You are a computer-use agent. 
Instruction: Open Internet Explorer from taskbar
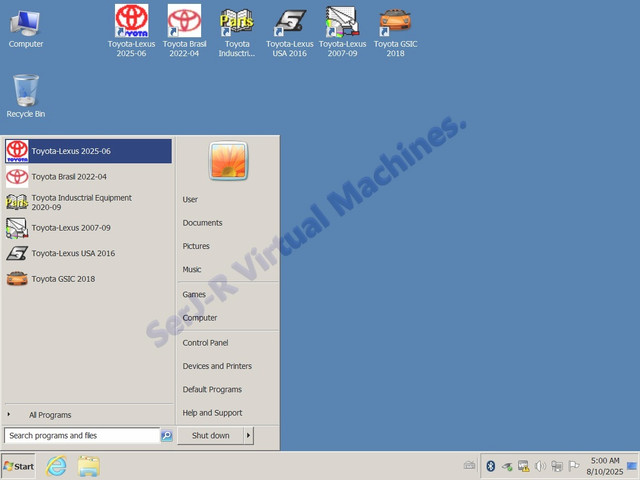[56, 466]
